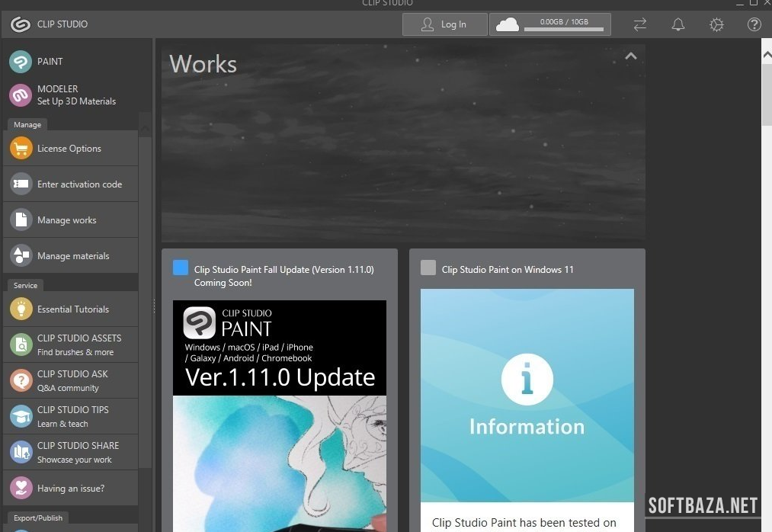Open Essential Tutorials lightbulb icon
Screen dimensions: 772x532
[21, 309]
